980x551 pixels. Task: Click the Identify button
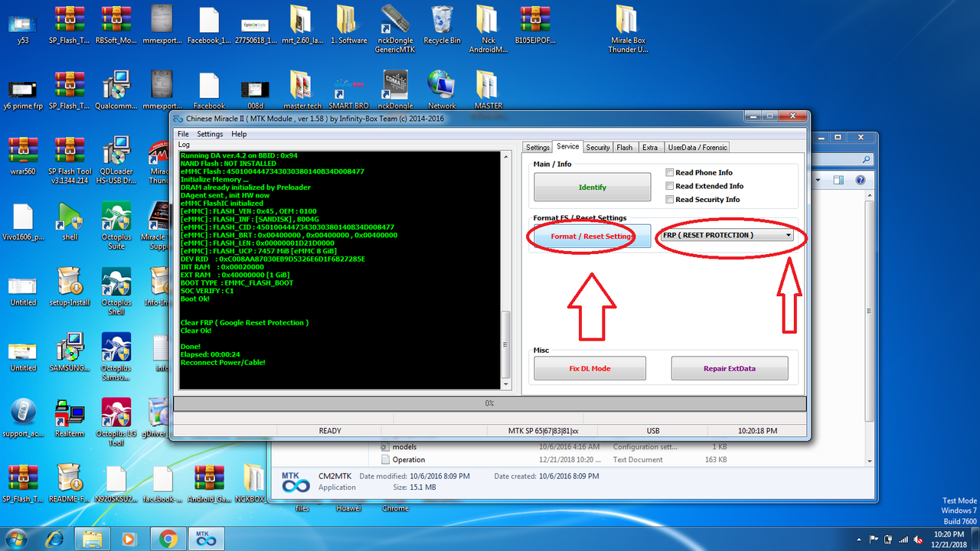[x=592, y=187]
